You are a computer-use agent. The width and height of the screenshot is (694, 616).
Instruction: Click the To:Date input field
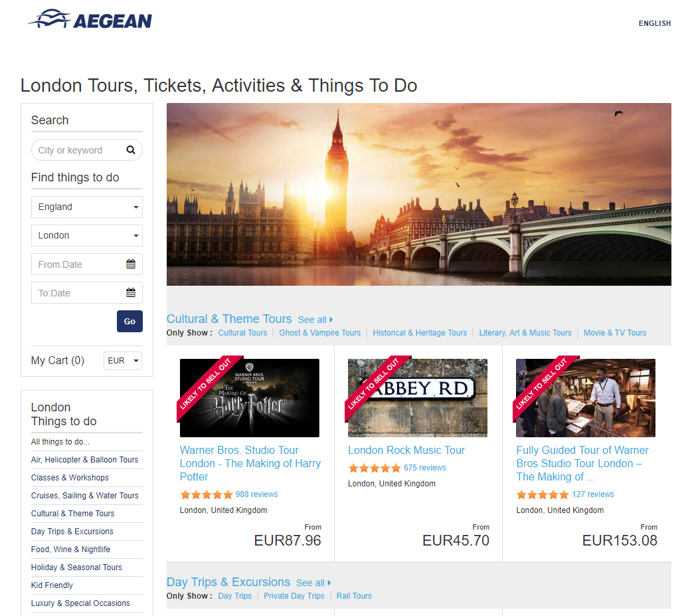[x=87, y=293]
